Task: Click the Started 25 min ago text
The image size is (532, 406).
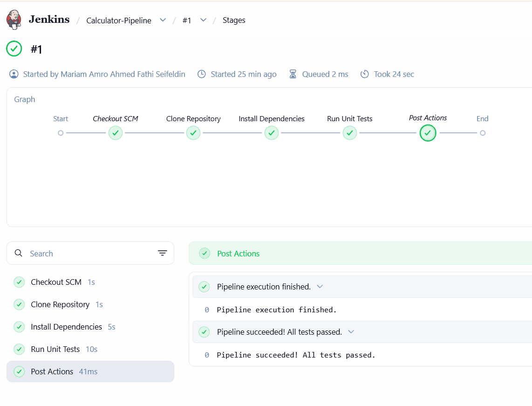Action: pos(244,74)
